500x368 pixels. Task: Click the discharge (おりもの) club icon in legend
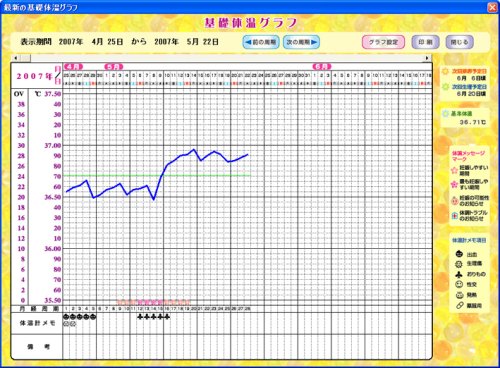tap(459, 274)
